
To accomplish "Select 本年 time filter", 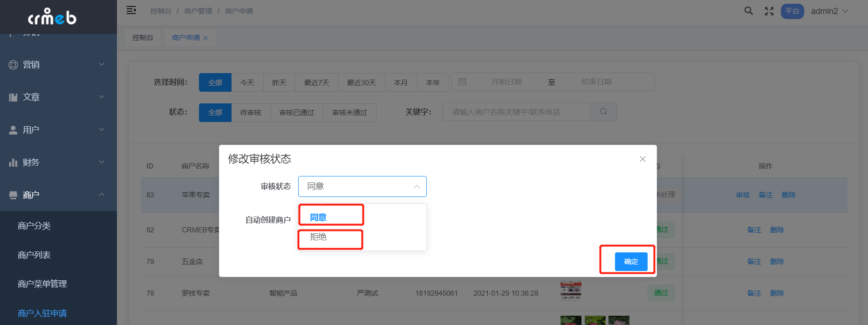I will tap(433, 82).
